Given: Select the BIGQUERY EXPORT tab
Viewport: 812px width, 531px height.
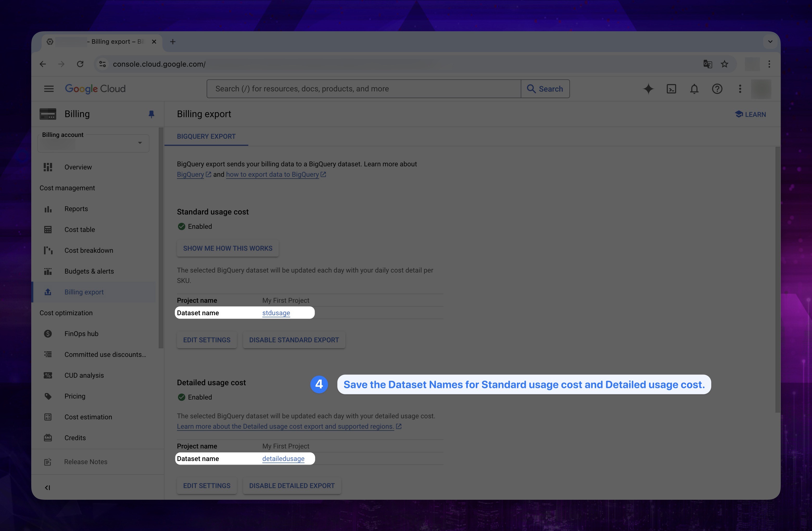Looking at the screenshot, I should (206, 136).
